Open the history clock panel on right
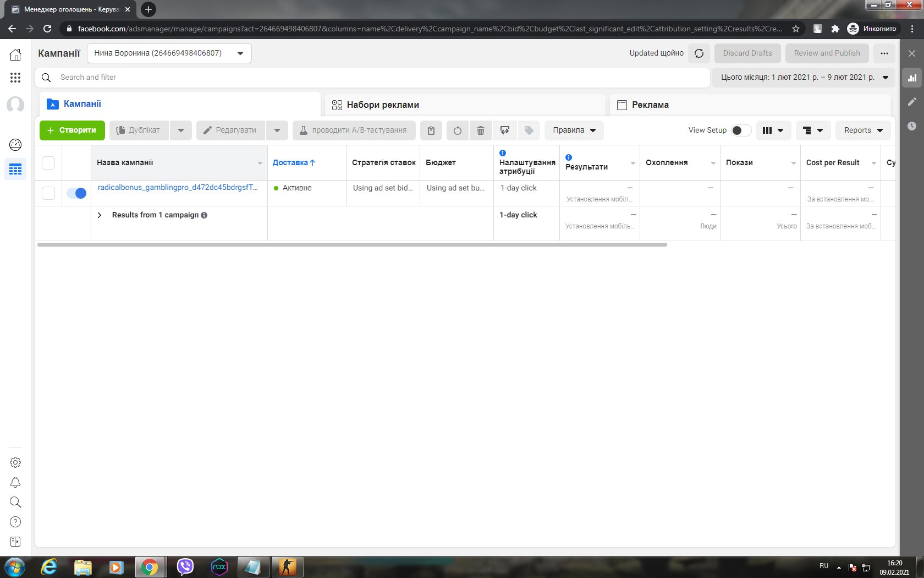This screenshot has width=924, height=578. [x=912, y=126]
